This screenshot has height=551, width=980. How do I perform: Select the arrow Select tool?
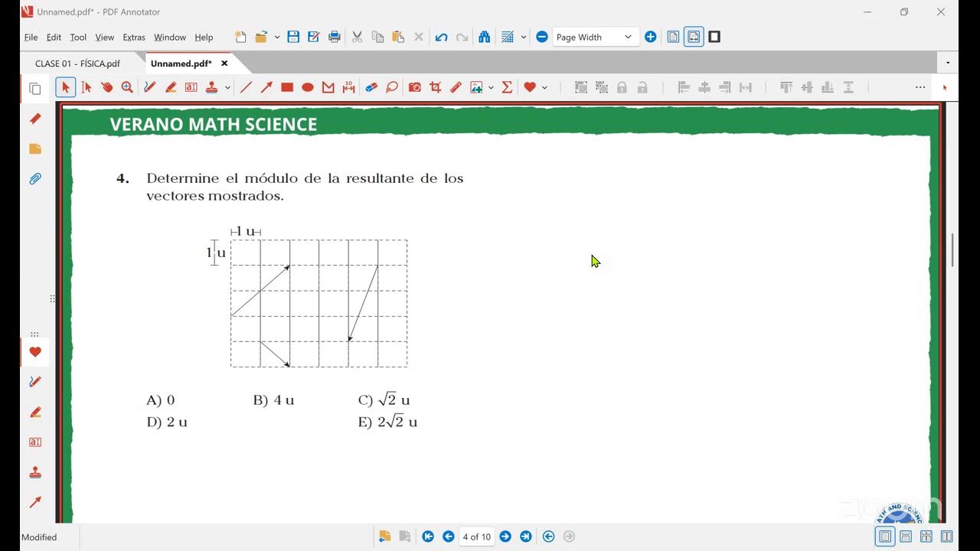click(x=65, y=87)
